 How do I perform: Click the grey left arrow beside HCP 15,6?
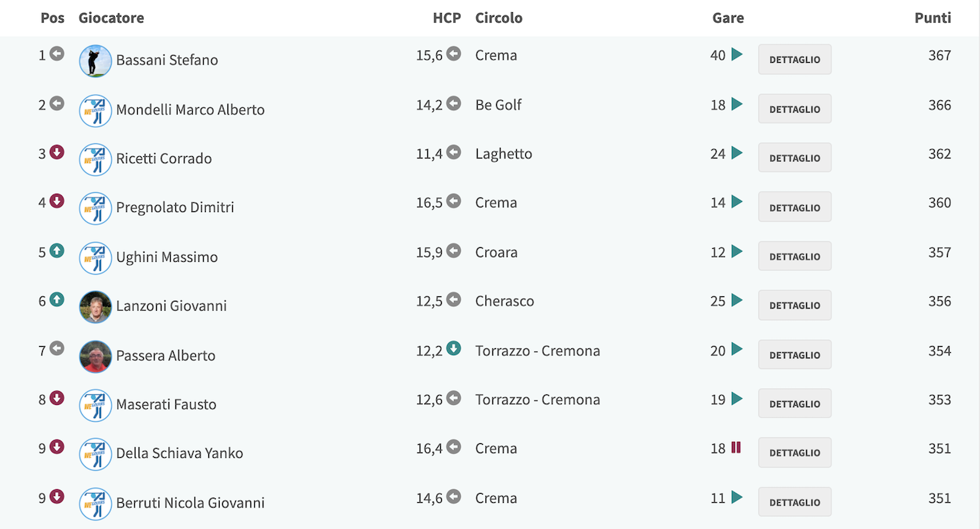(454, 54)
